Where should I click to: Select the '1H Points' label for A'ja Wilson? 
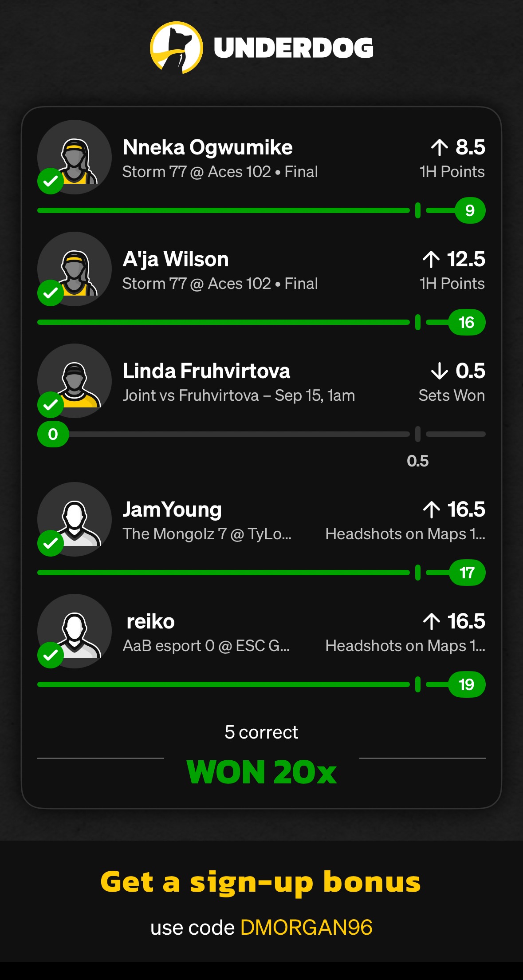(452, 284)
